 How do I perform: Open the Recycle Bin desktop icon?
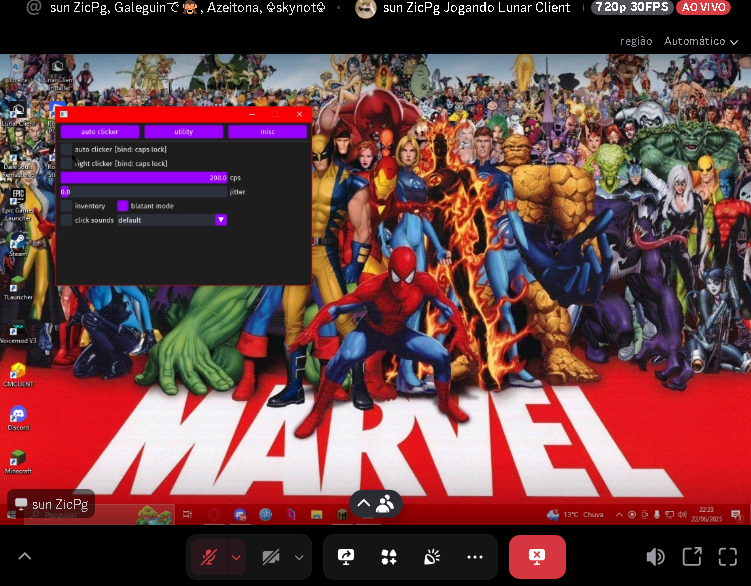[16, 71]
